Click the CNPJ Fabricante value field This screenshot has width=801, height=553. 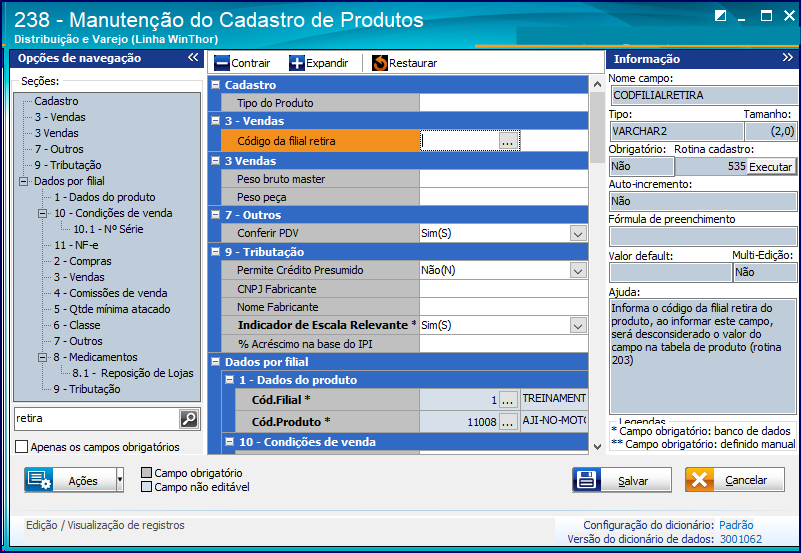click(x=504, y=289)
